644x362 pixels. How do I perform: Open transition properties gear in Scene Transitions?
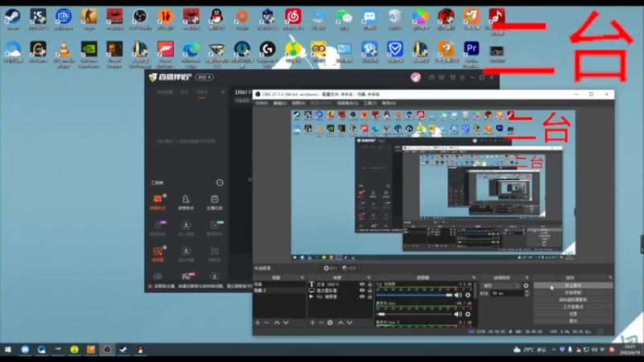pos(526,286)
